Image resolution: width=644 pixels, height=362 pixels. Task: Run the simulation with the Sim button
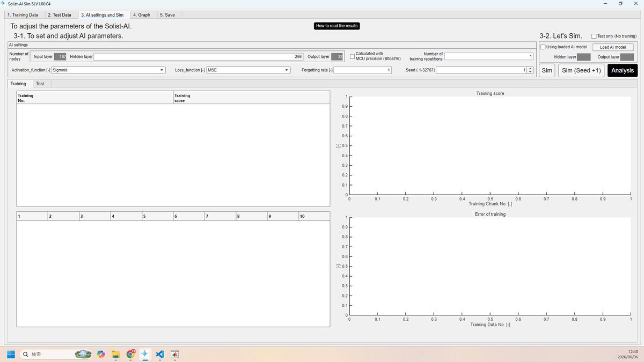click(547, 70)
